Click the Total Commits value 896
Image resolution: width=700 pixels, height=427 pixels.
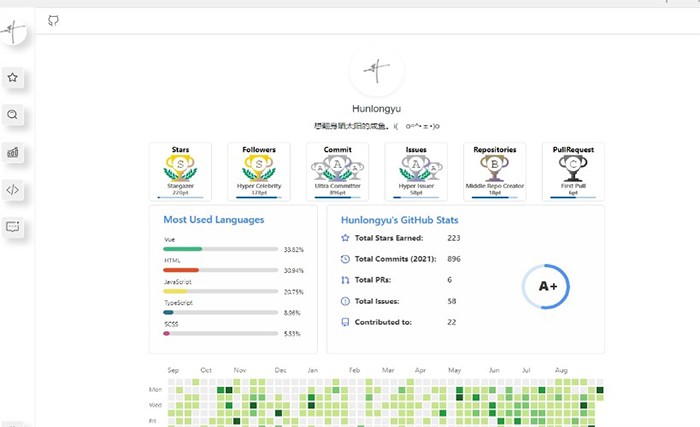click(x=454, y=259)
